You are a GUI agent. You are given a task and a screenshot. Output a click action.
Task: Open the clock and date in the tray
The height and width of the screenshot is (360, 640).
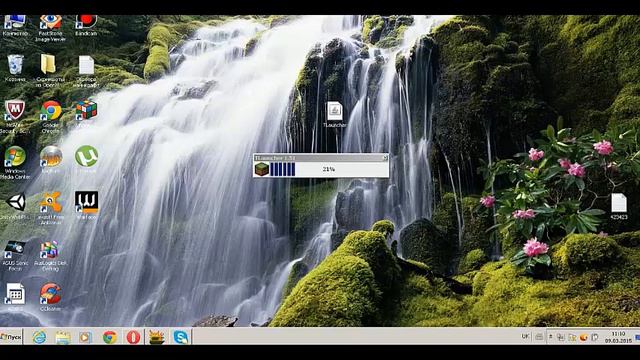pos(618,337)
